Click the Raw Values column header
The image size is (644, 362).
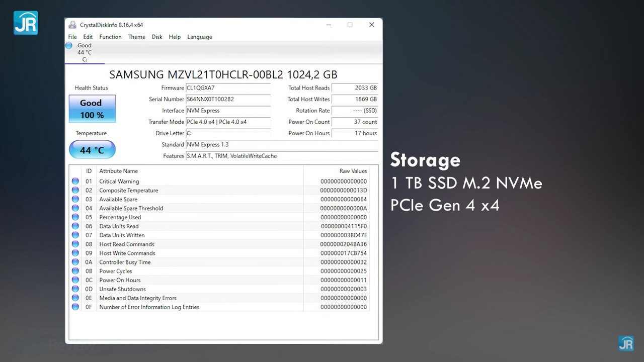tap(353, 171)
